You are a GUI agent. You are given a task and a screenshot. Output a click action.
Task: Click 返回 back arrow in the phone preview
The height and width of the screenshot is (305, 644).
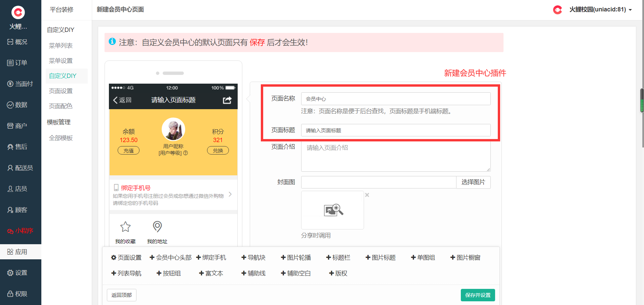[122, 100]
